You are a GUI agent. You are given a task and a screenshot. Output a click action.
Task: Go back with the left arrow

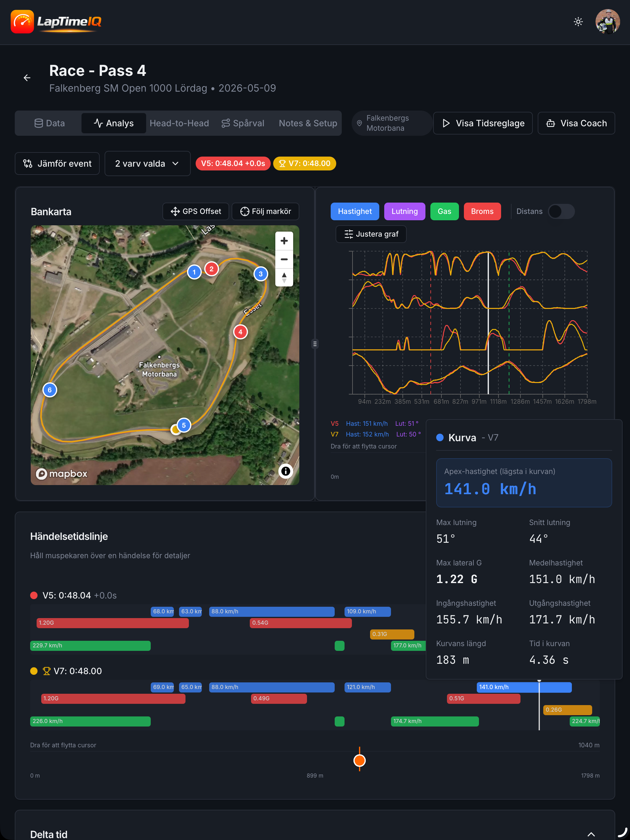pyautogui.click(x=27, y=78)
